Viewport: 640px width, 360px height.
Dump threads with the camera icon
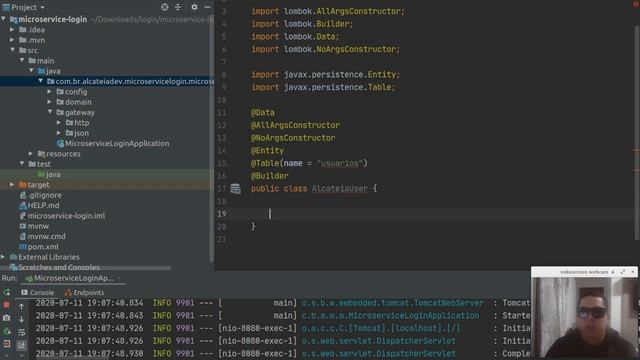point(7,318)
